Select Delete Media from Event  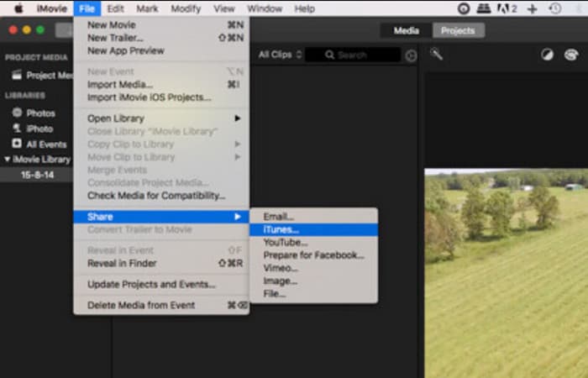click(161, 305)
